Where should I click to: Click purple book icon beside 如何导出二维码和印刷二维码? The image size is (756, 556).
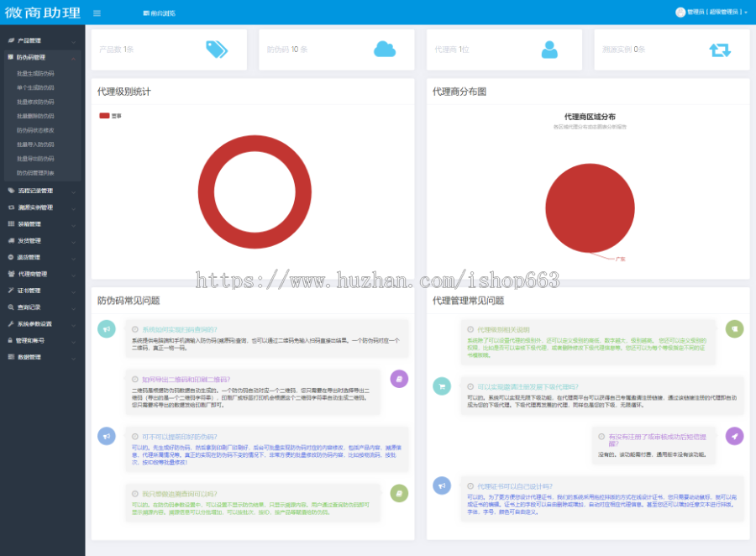point(399,379)
